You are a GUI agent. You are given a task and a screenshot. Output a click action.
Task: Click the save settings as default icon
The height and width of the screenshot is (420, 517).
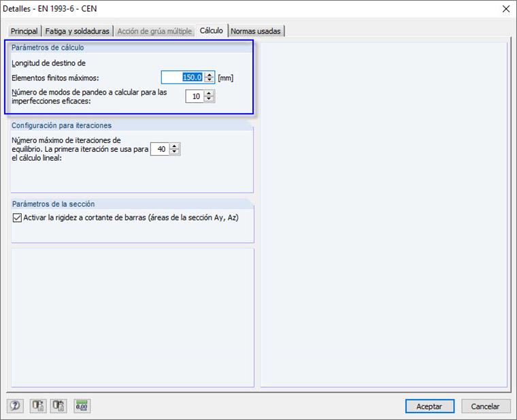coord(59,406)
